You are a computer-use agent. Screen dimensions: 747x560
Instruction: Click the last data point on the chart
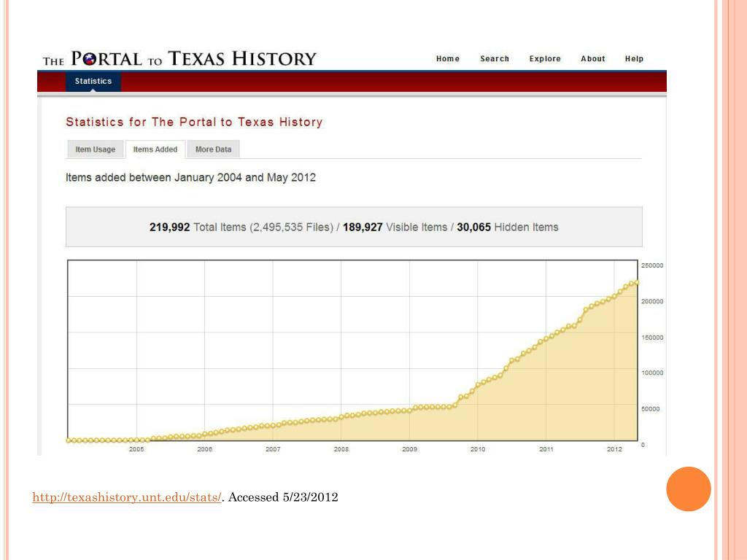(636, 282)
